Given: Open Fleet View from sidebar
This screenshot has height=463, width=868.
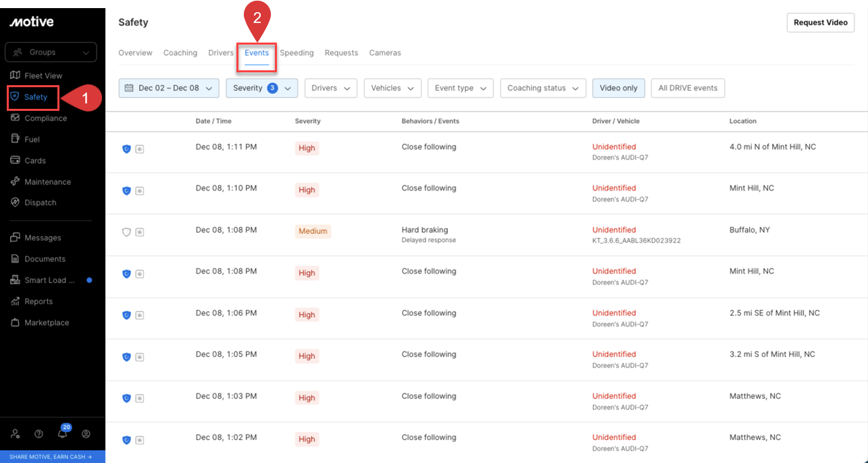Looking at the screenshot, I should click(43, 76).
